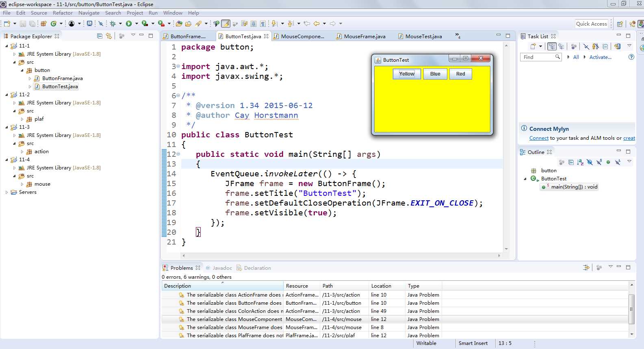Image resolution: width=644 pixels, height=349 pixels.
Task: Click Open Console monitor toolbar icon
Action: coord(90,24)
